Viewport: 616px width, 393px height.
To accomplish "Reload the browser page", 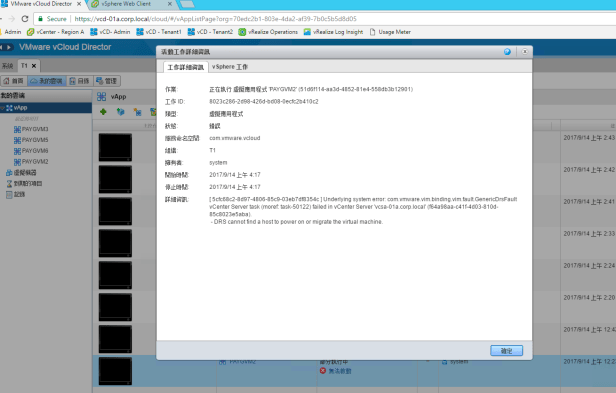I will [x=25, y=18].
